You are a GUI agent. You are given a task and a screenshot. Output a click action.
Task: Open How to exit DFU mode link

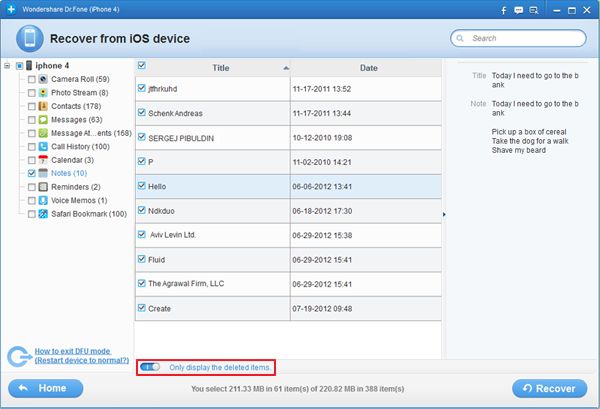(x=82, y=356)
